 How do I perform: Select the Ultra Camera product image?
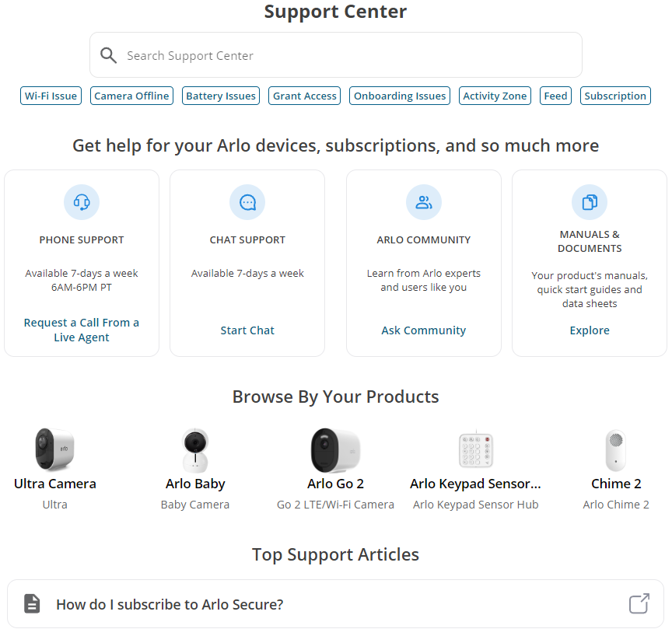point(54,449)
